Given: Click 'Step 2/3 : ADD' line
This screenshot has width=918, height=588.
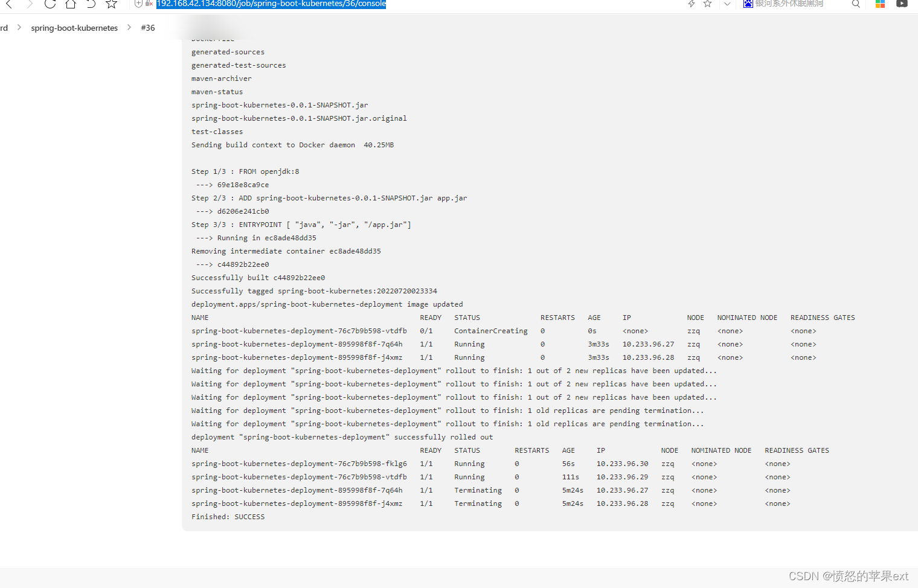Looking at the screenshot, I should (x=329, y=198).
